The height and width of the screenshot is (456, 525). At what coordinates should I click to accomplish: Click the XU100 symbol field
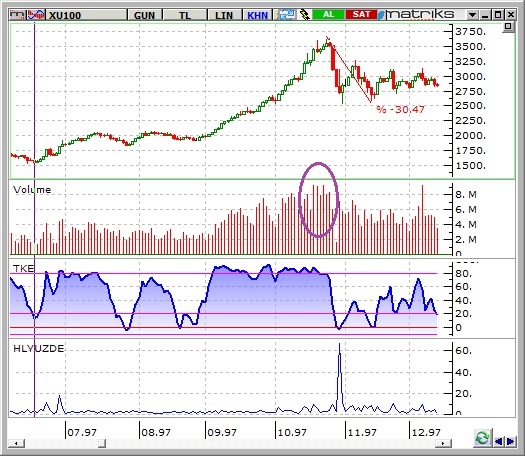(86, 15)
